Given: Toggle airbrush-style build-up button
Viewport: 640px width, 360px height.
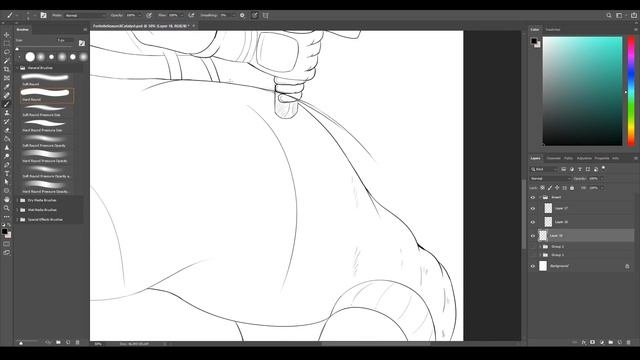Looking at the screenshot, I should pos(191,16).
